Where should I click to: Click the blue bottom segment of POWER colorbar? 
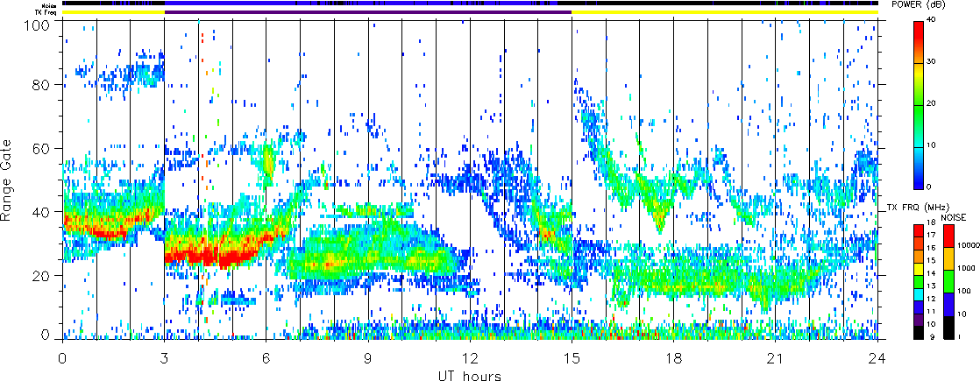(919, 168)
